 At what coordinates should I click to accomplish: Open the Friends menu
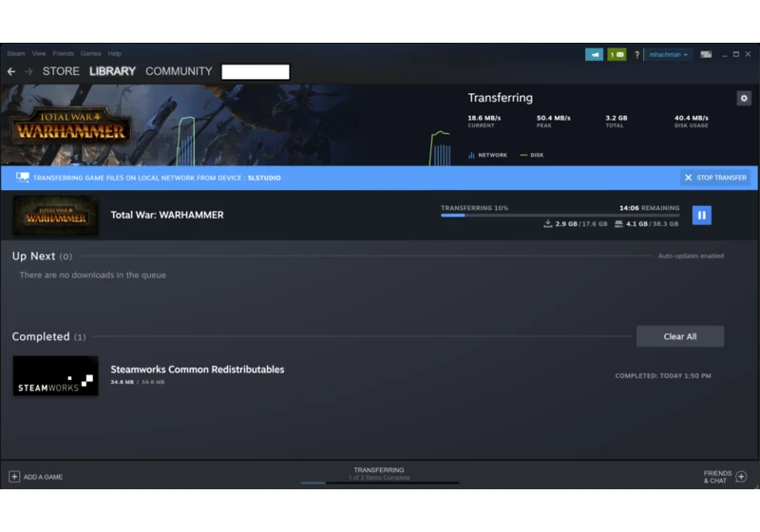(x=63, y=53)
